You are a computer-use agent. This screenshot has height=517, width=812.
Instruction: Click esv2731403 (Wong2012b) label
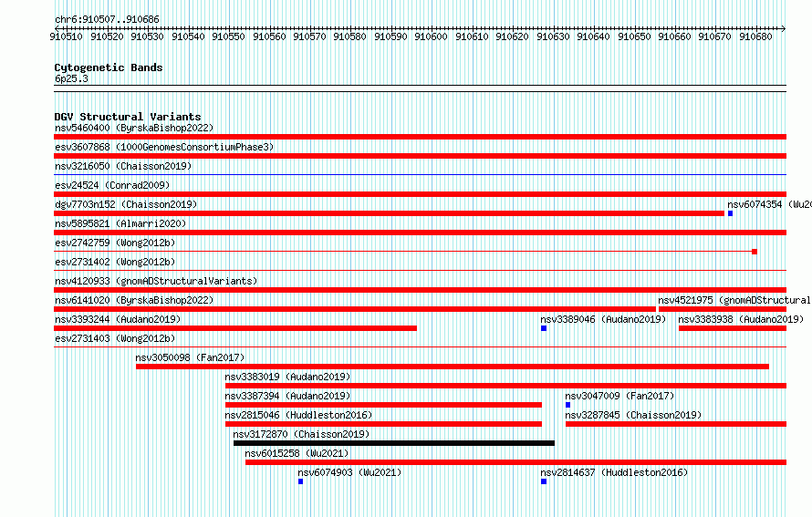[x=115, y=338]
